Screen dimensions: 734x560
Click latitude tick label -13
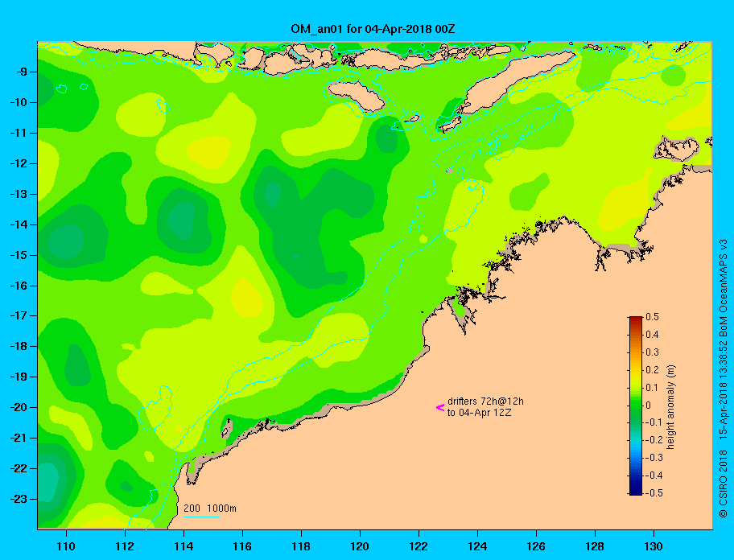(x=18, y=194)
